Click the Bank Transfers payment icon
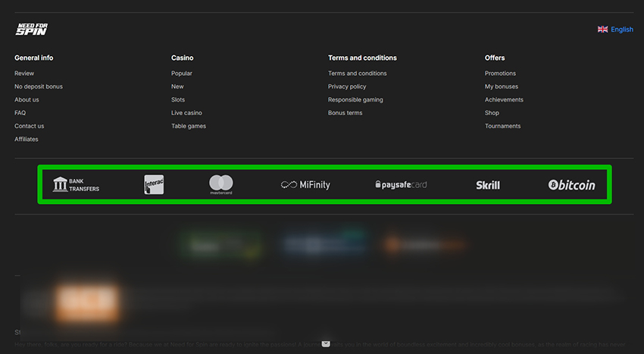The height and width of the screenshot is (354, 644). pos(76,184)
